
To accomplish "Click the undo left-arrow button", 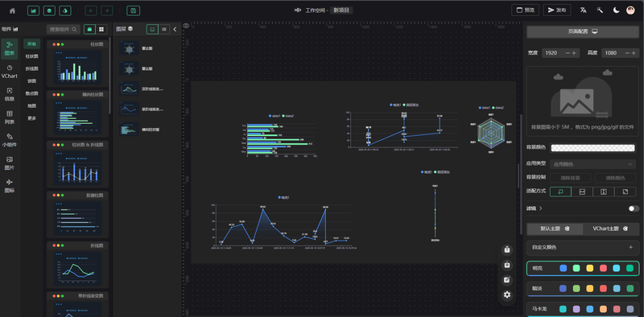I will 91,10.
